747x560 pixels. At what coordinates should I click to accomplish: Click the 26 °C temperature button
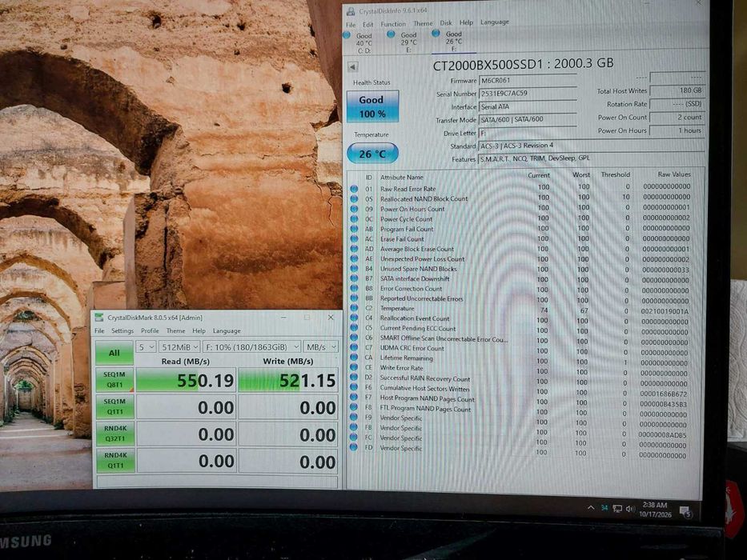[372, 154]
